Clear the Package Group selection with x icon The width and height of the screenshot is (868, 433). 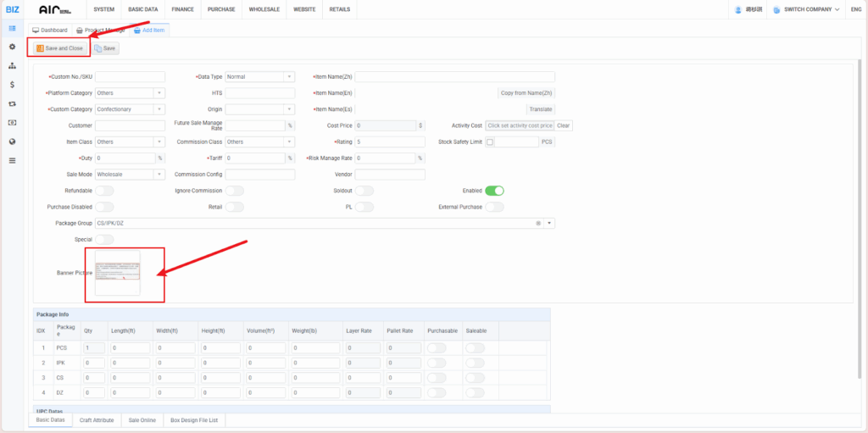[537, 223]
